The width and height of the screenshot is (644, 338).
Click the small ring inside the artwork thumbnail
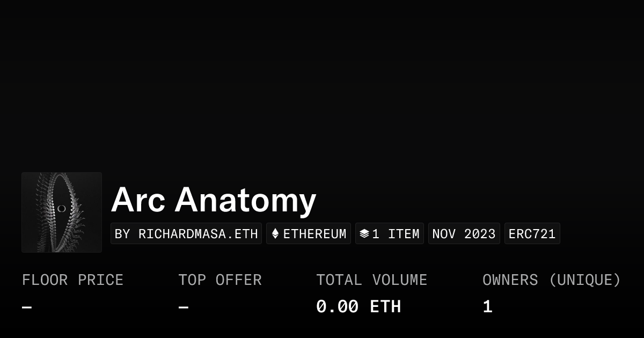click(x=62, y=208)
